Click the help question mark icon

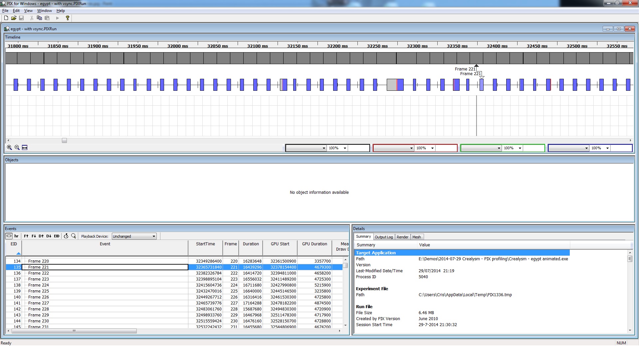tap(68, 18)
